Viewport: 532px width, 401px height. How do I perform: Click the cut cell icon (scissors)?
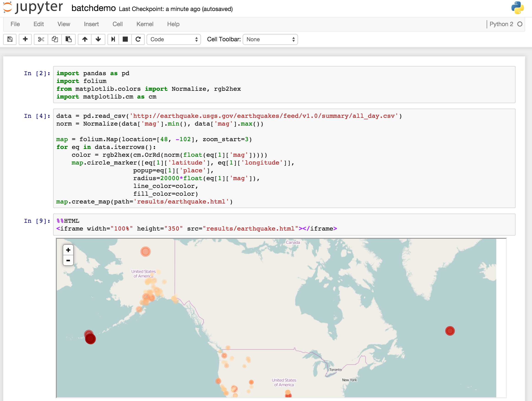coord(41,39)
